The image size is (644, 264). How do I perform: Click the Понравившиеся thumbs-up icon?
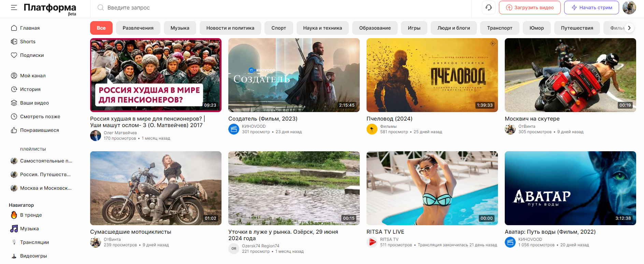(14, 130)
